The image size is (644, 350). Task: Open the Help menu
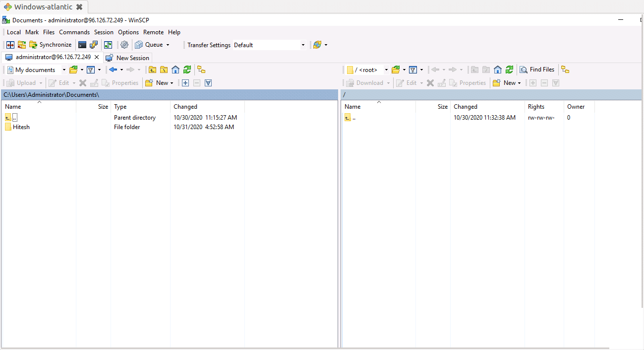[174, 32]
